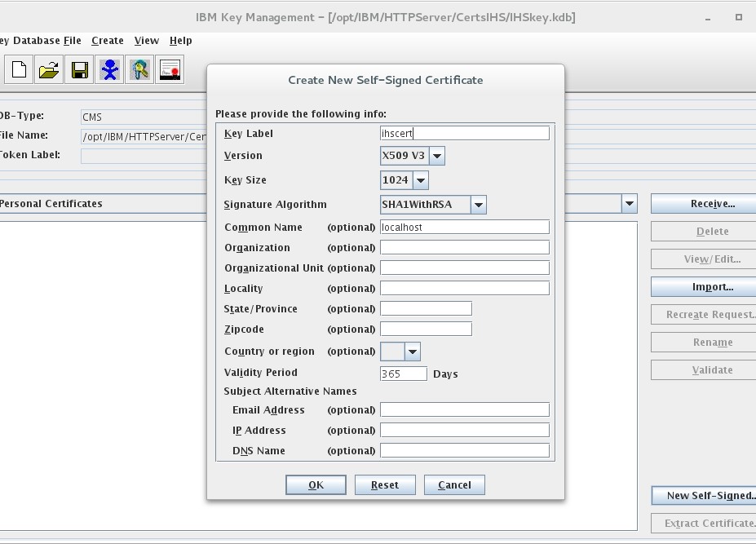Click the window minimize icon
Image resolution: width=756 pixels, height=544 pixels.
(x=708, y=20)
